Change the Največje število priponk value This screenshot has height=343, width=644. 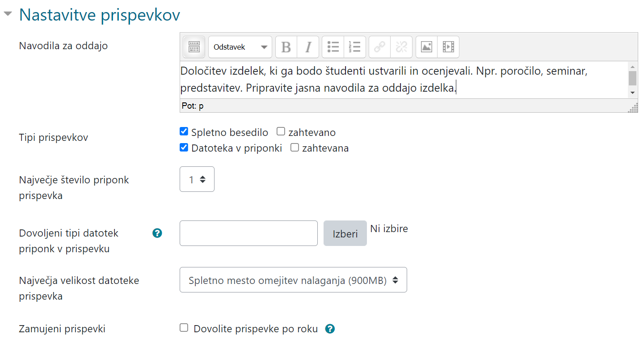click(197, 179)
